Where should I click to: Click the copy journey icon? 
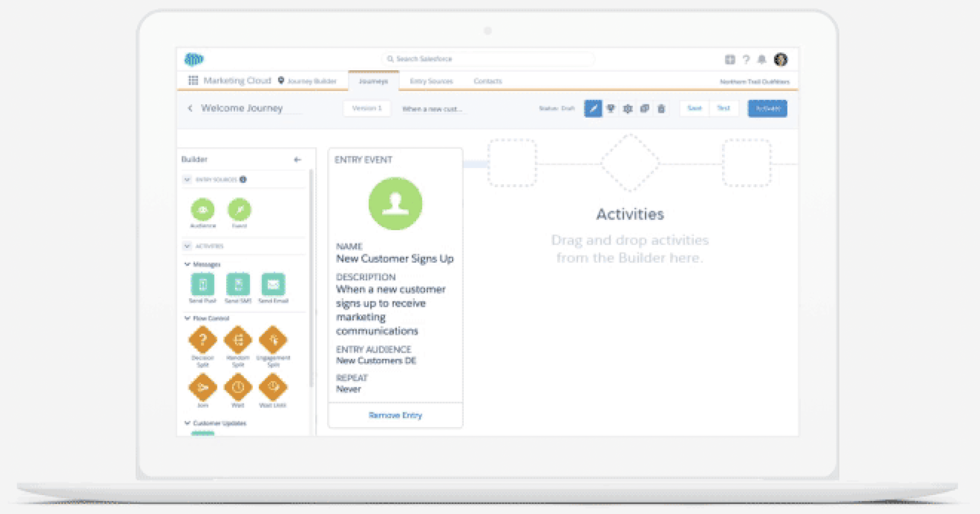point(645,108)
